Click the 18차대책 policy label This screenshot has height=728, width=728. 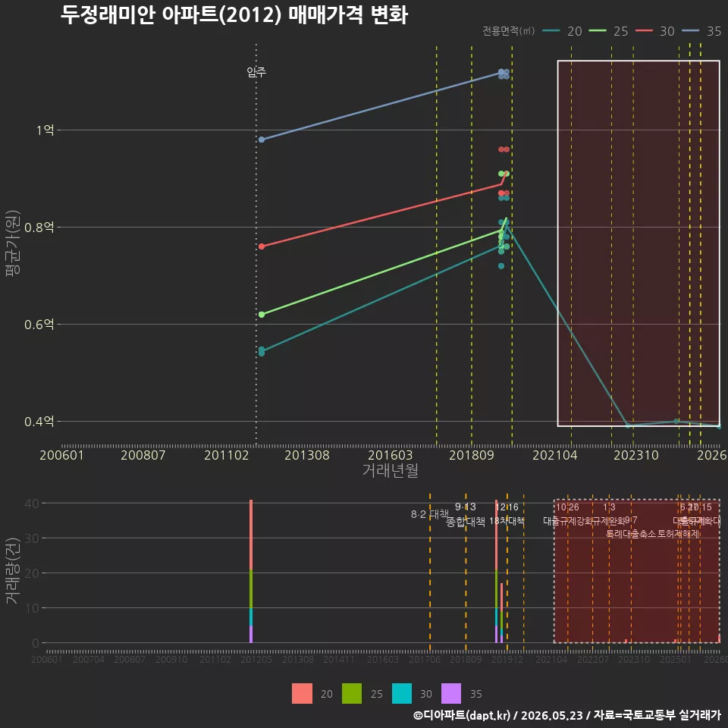tap(507, 521)
